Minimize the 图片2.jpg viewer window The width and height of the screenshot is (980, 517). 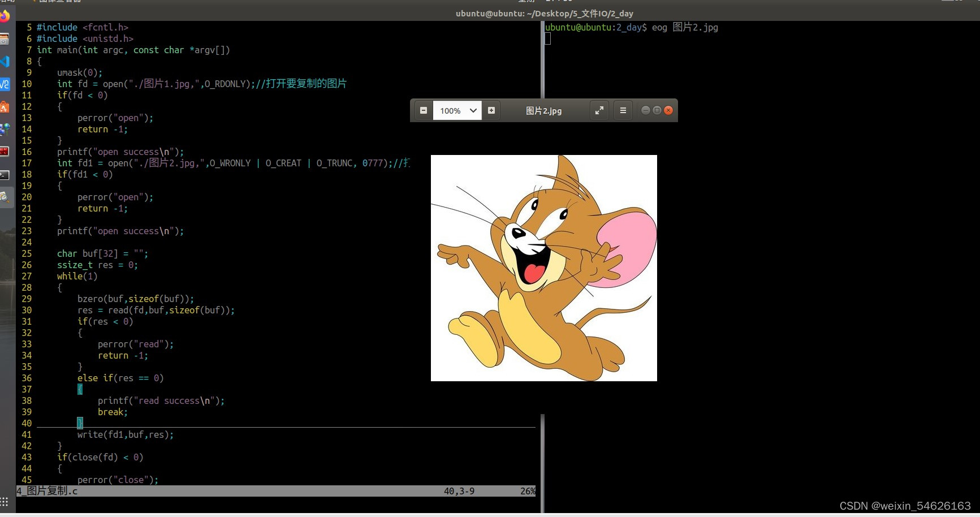[645, 110]
